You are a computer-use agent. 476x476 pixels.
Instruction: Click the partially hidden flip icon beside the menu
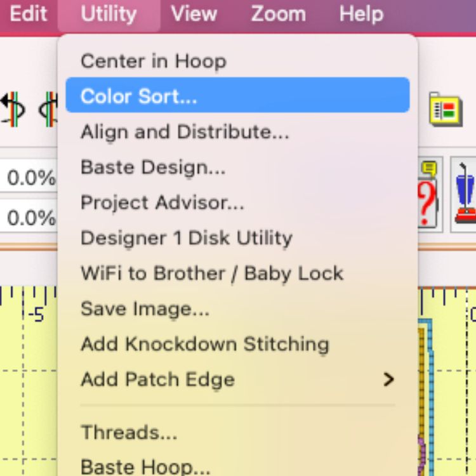pos(48,109)
